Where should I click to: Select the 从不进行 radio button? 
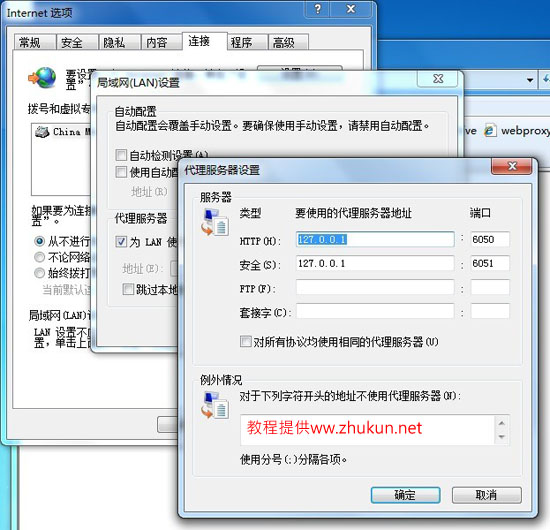tap(39, 241)
